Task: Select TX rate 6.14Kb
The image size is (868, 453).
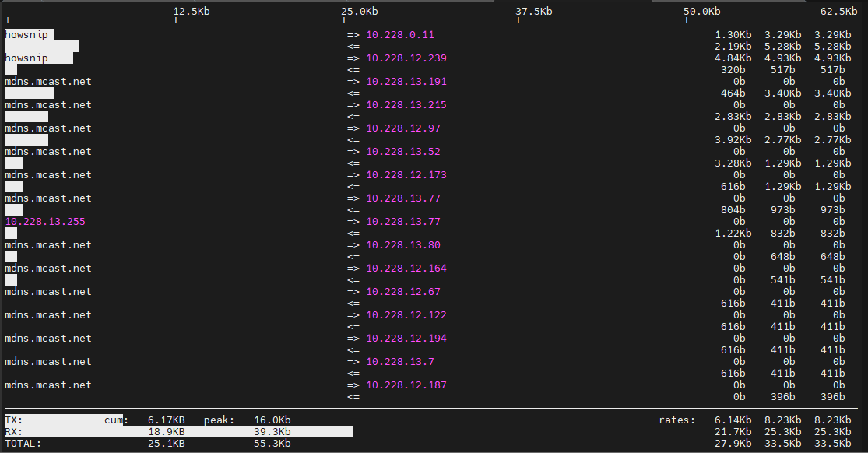Action: pyautogui.click(x=733, y=420)
